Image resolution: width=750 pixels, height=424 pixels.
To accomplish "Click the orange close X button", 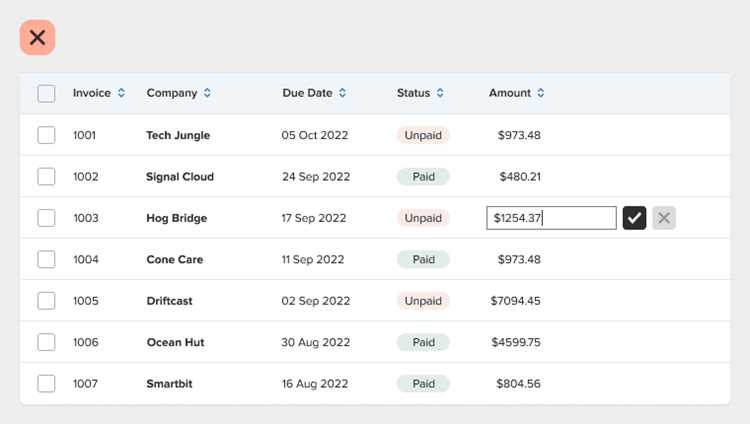I will coord(37,37).
